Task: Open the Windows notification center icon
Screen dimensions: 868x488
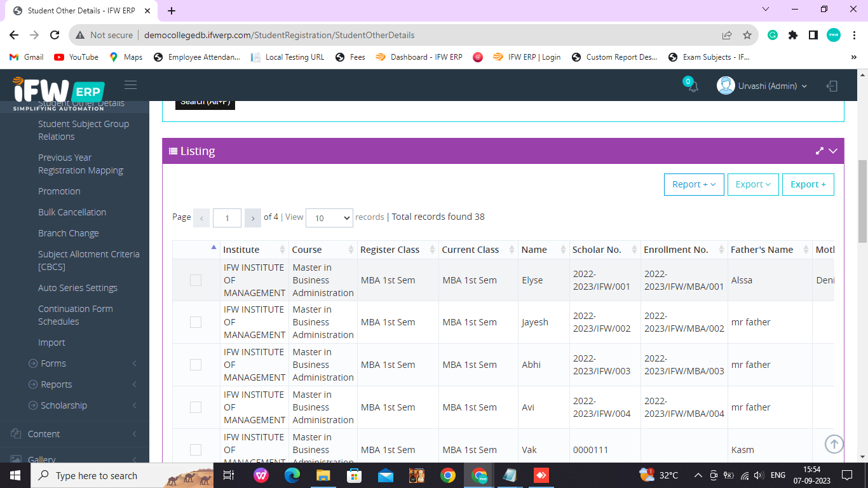Action: tap(846, 475)
